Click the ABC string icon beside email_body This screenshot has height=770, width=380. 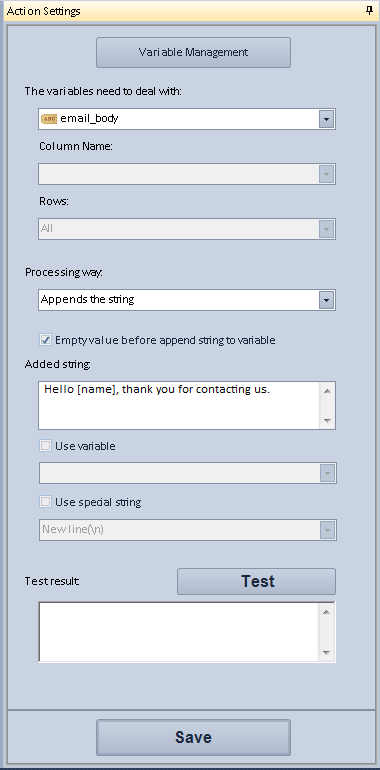(x=49, y=119)
